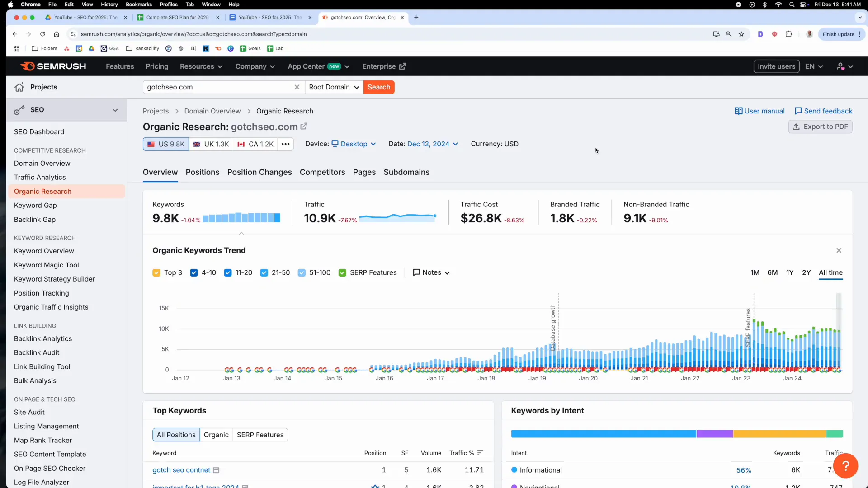
Task: Open the Resources menu dropdown
Action: [x=201, y=66]
